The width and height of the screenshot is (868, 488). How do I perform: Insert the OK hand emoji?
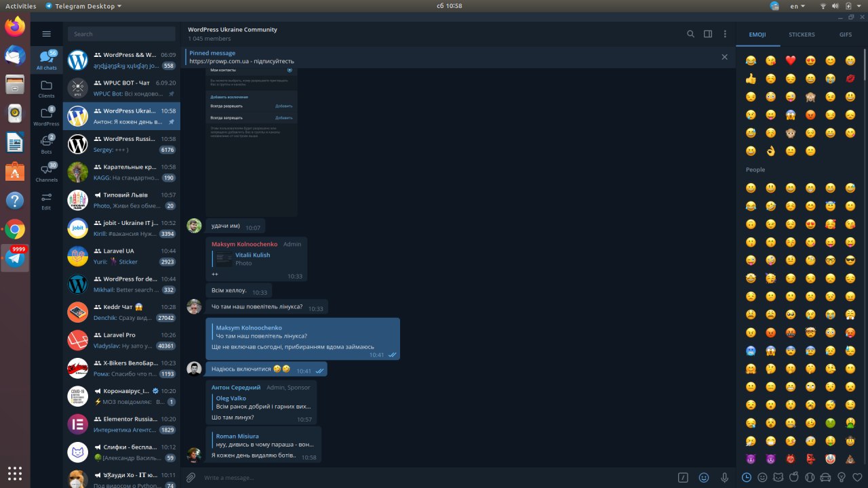[x=770, y=151]
